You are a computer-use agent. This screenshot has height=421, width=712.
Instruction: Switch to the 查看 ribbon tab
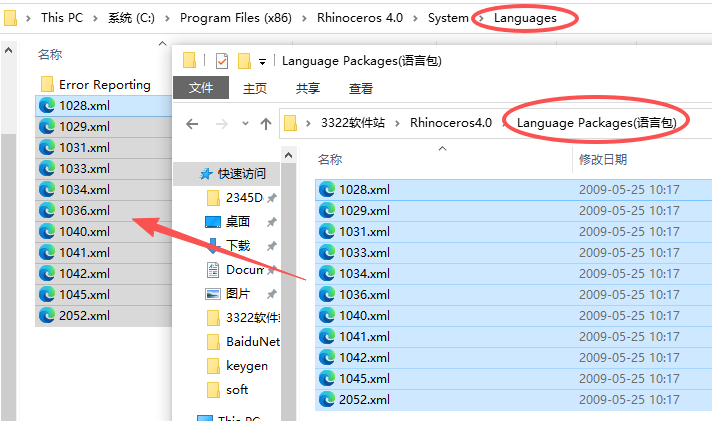(x=361, y=88)
